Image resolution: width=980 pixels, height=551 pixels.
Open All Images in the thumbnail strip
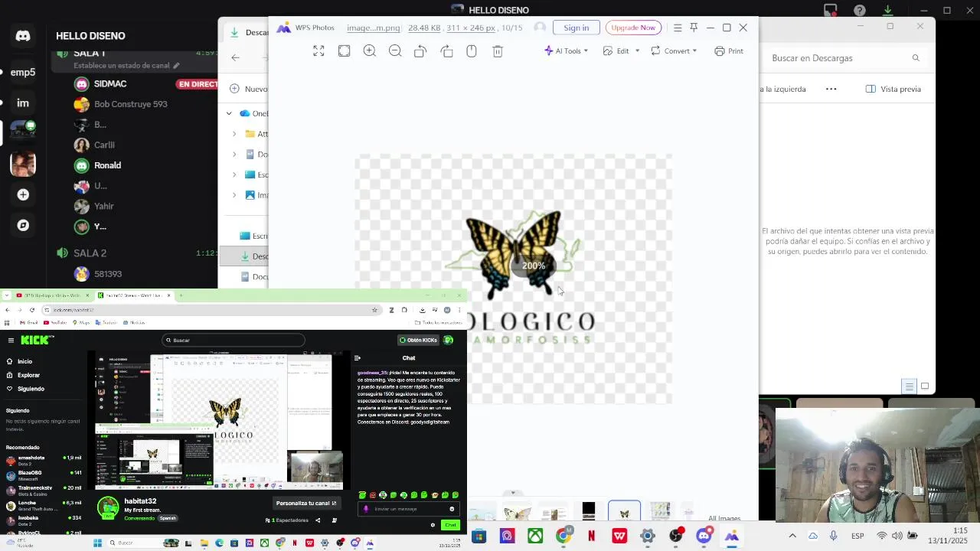click(x=724, y=518)
